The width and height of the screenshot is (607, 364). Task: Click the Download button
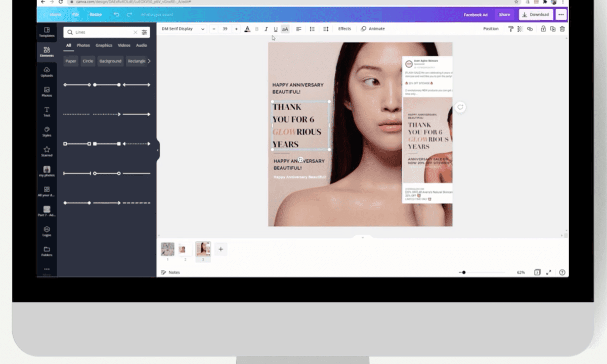tap(535, 15)
